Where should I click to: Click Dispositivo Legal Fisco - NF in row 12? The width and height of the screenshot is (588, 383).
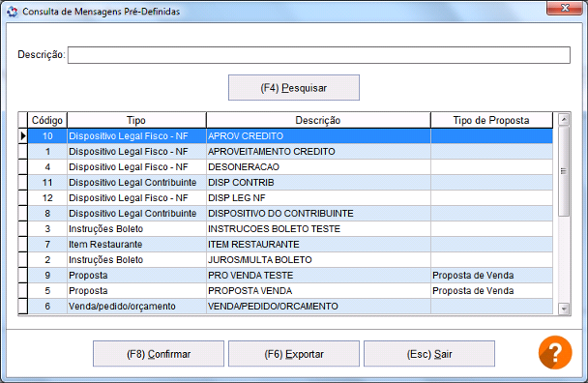[x=136, y=197]
